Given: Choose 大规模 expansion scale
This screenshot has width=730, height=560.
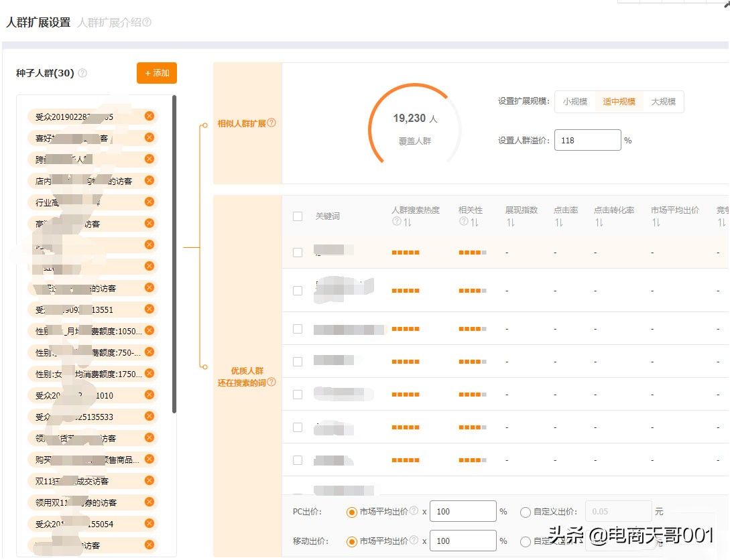Looking at the screenshot, I should tap(664, 102).
